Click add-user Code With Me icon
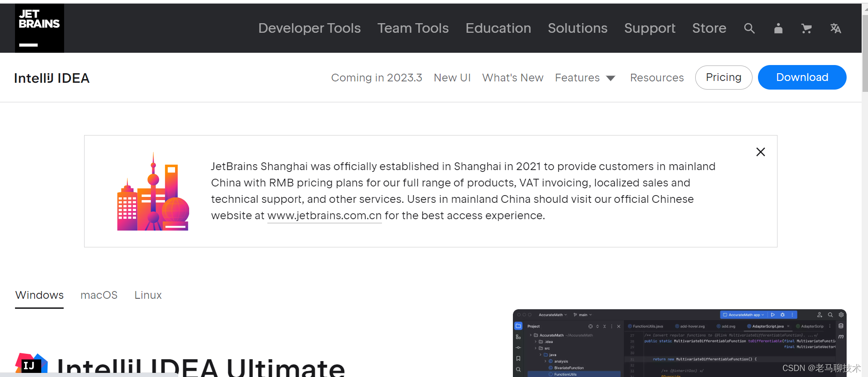This screenshot has height=377, width=868. click(x=820, y=315)
